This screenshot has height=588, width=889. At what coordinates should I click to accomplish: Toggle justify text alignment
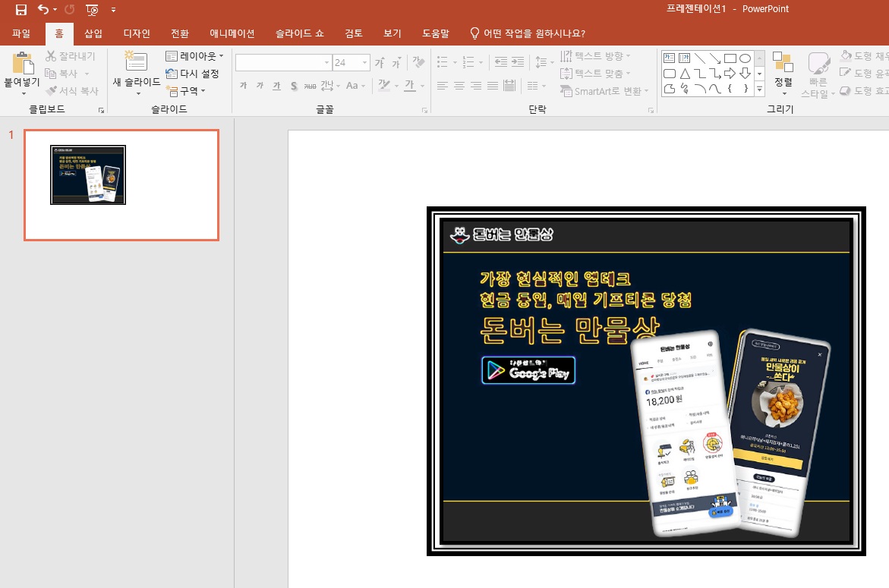[x=493, y=86]
